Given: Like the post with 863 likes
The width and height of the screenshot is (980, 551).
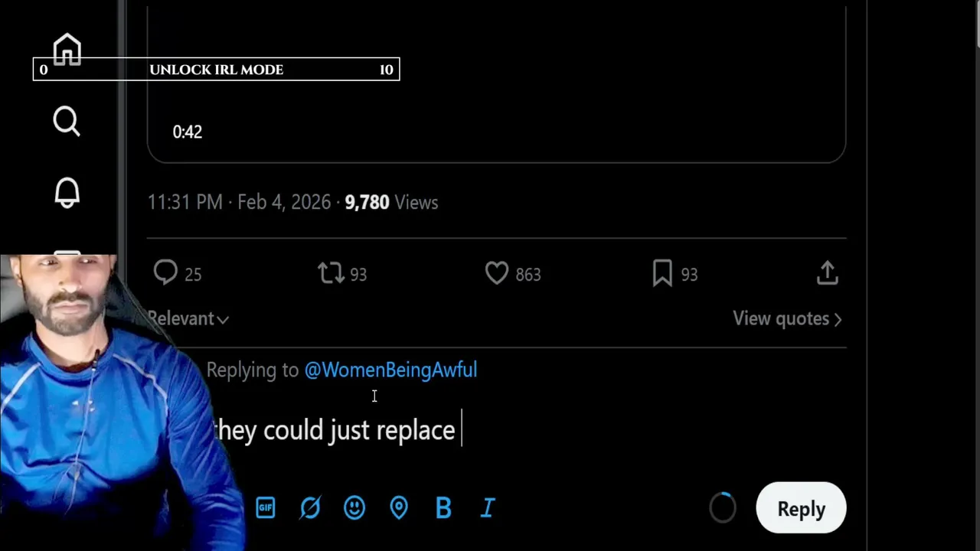Looking at the screenshot, I should 497,273.
